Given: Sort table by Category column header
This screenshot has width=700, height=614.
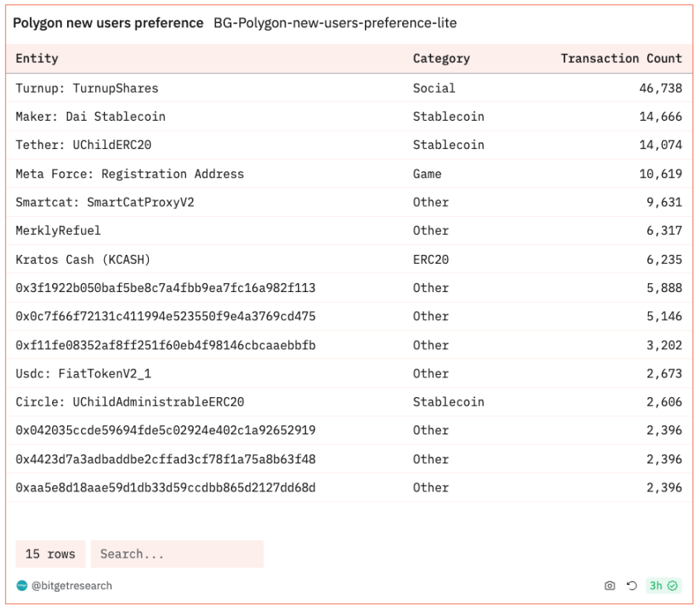Looking at the screenshot, I should pyautogui.click(x=441, y=59).
